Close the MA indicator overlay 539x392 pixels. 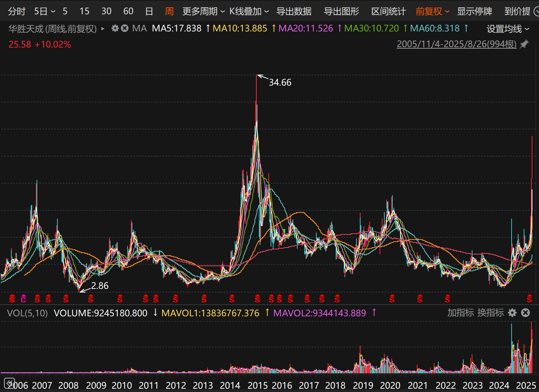(x=125, y=28)
